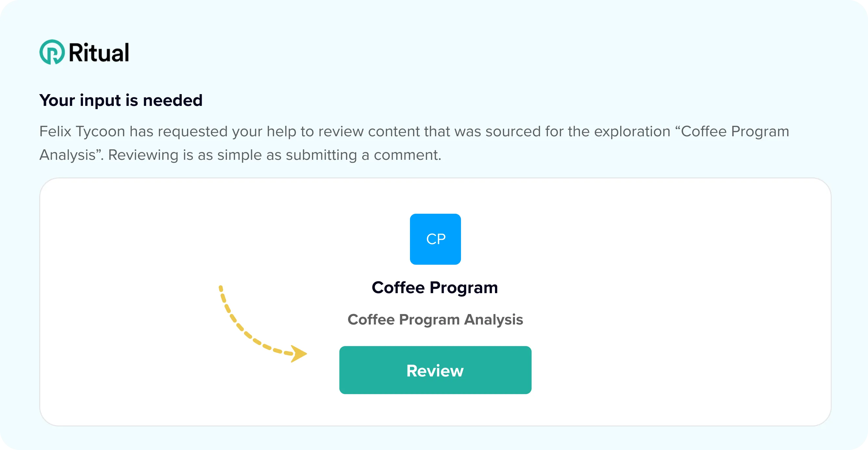The height and width of the screenshot is (450, 868).
Task: Click the word 'needed' in the heading
Action: click(173, 100)
